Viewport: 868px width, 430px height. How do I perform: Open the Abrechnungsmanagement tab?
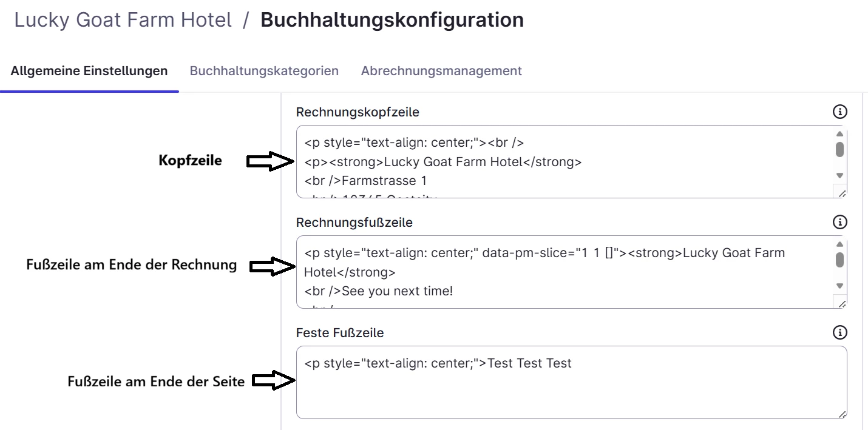[441, 71]
